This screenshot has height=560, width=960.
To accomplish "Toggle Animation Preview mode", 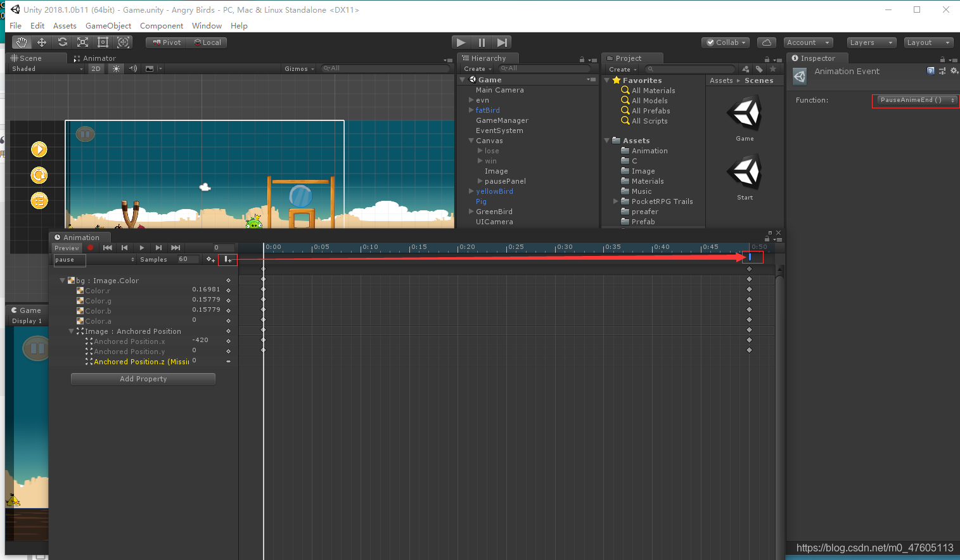I will [67, 248].
